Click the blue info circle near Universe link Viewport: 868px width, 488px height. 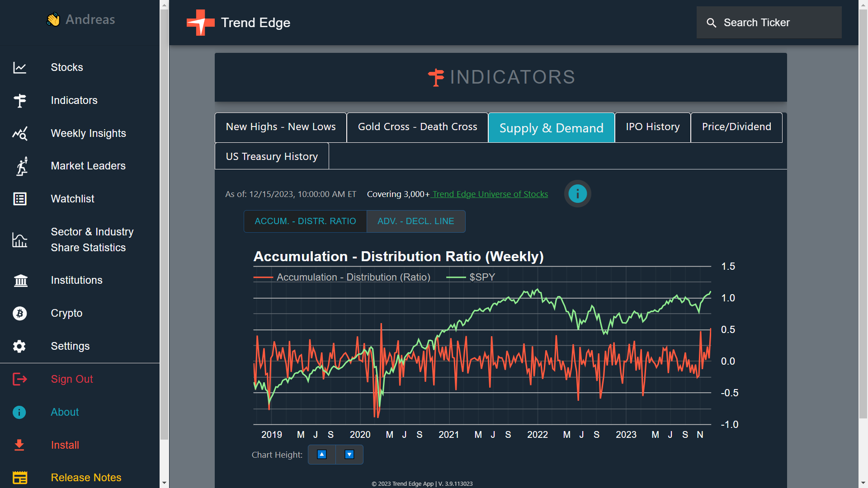click(x=577, y=194)
